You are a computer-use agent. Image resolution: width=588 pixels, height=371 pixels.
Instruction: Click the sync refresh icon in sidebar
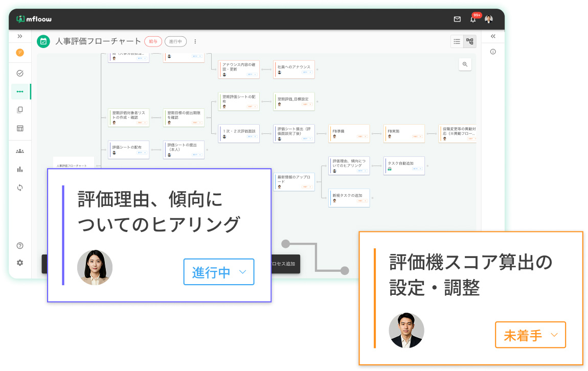[20, 188]
